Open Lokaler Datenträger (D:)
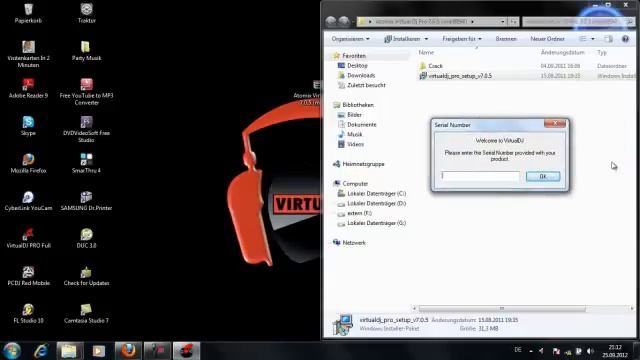This screenshot has width=640, height=360. (376, 203)
